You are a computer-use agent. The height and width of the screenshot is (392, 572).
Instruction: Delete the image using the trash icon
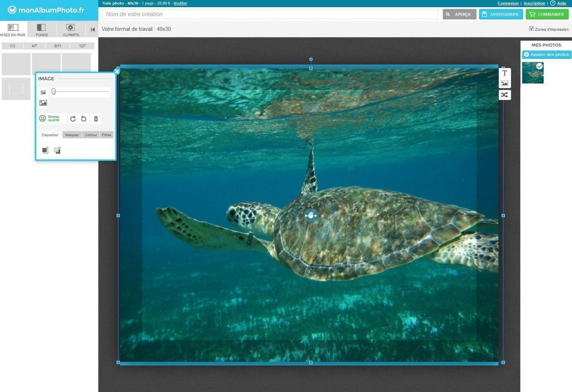(96, 119)
